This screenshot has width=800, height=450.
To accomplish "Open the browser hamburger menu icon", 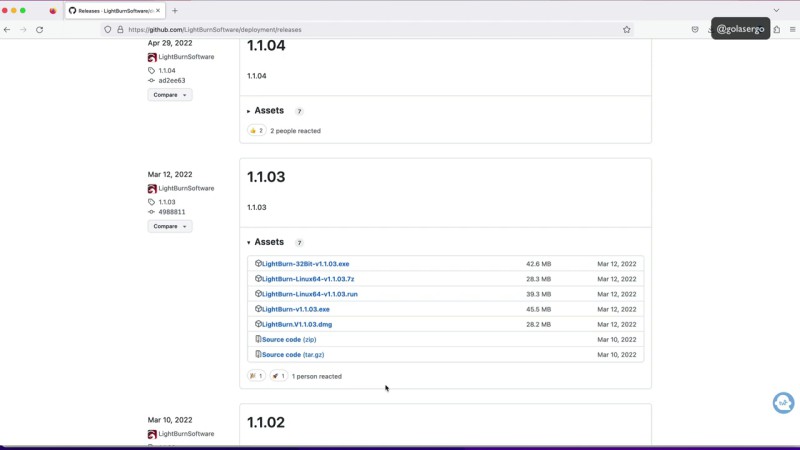I will tap(787, 30).
